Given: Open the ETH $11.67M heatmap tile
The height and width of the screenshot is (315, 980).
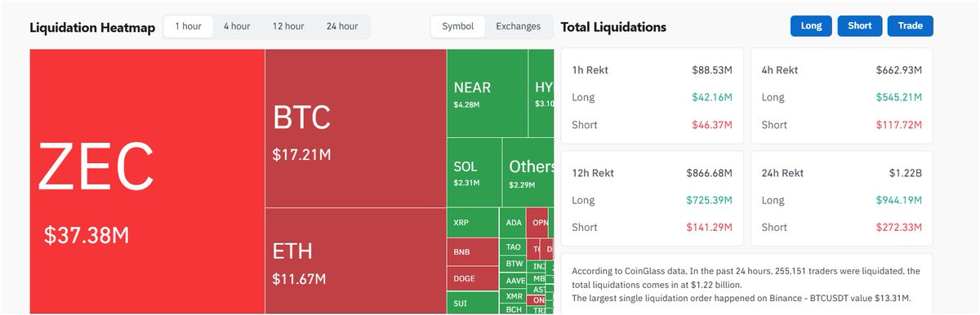Looking at the screenshot, I should point(355,261).
